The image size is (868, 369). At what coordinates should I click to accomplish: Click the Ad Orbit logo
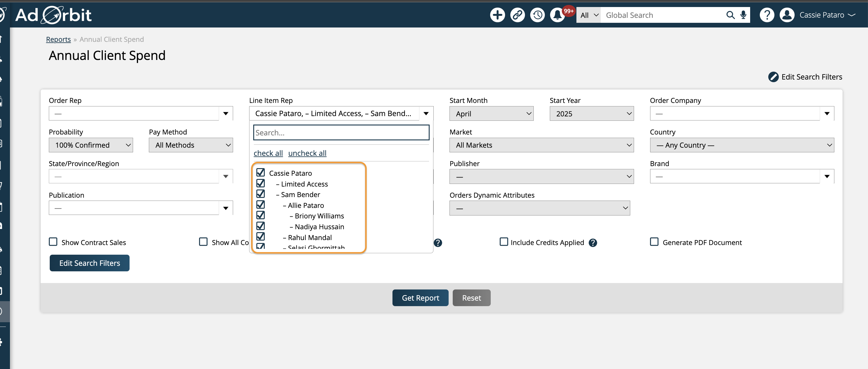point(53,15)
